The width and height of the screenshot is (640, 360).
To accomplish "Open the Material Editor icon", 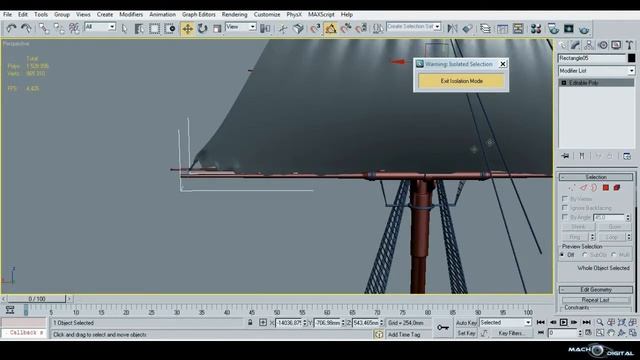I will [536, 28].
